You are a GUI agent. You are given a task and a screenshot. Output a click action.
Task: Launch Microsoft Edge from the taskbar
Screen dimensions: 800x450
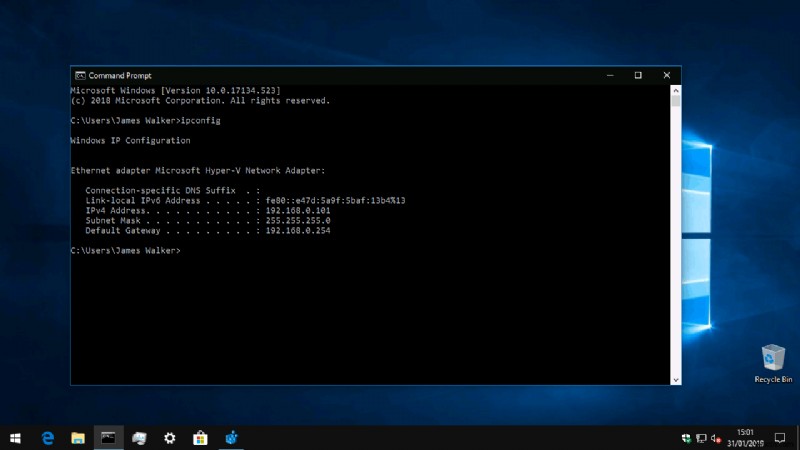[x=47, y=438]
